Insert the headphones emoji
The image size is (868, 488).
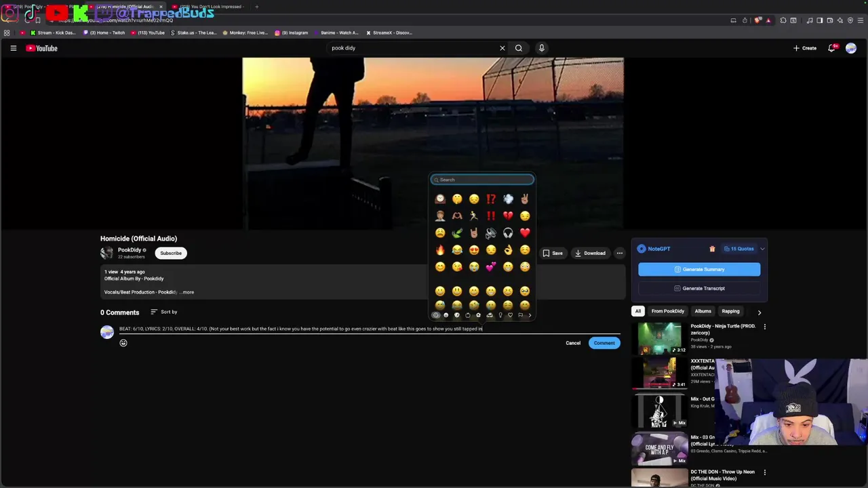(x=508, y=232)
